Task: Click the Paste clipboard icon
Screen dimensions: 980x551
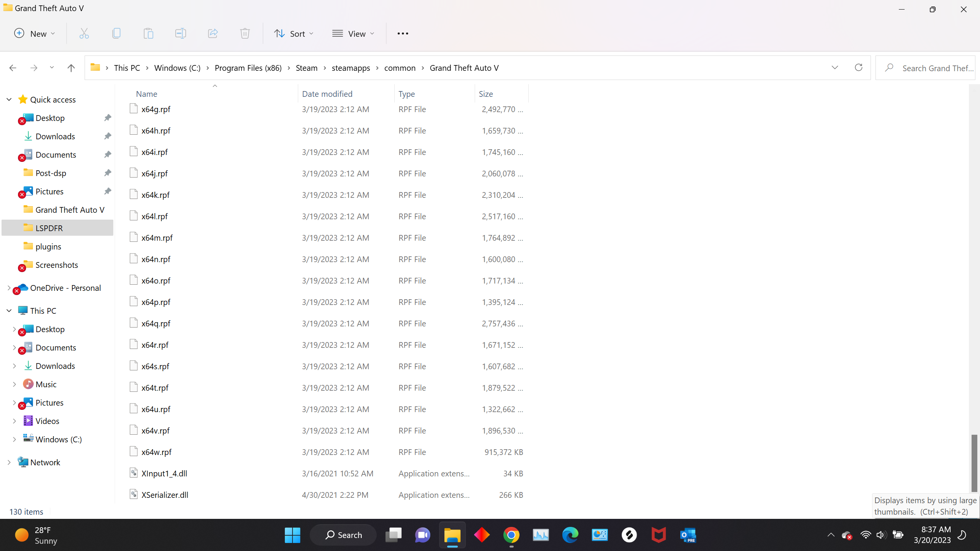Action: click(x=149, y=34)
